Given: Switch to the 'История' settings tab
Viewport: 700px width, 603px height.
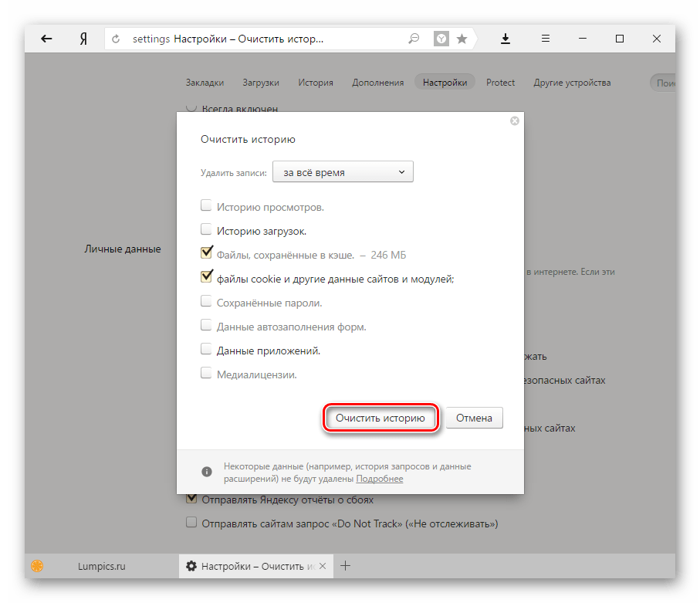Looking at the screenshot, I should click(x=316, y=83).
